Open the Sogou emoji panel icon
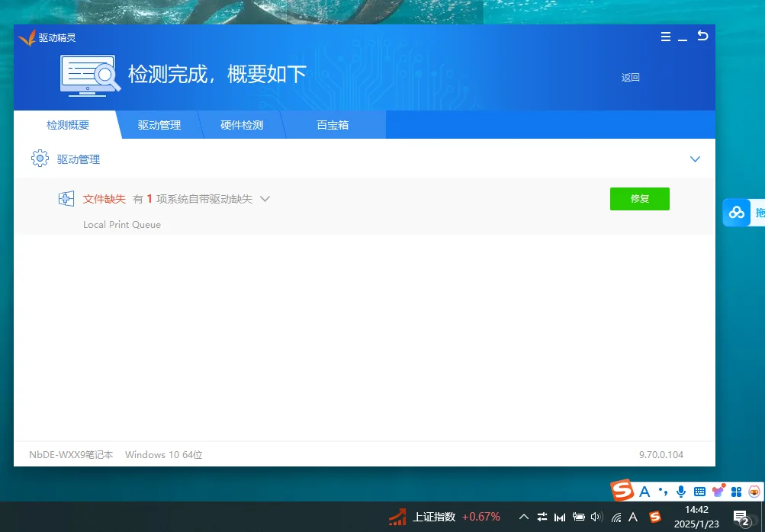 (x=754, y=491)
